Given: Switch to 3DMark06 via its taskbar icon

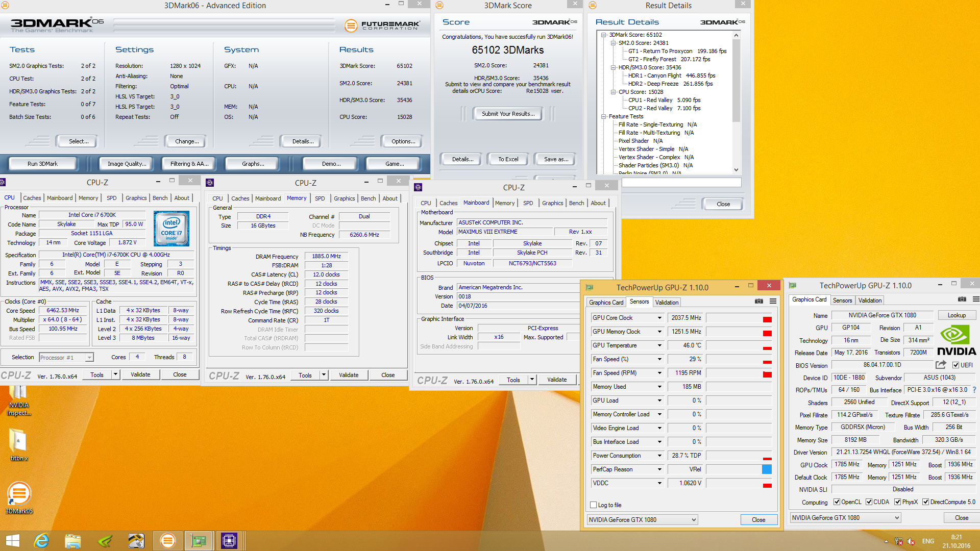Looking at the screenshot, I should point(167,541).
